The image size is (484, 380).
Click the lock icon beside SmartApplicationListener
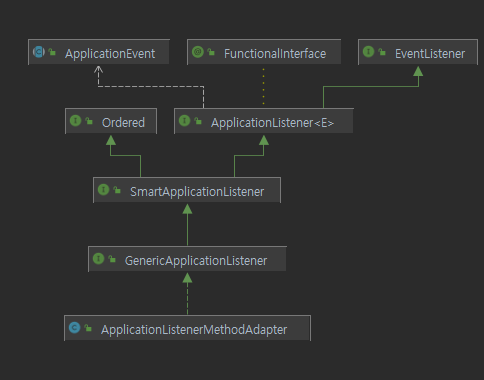tap(117, 190)
